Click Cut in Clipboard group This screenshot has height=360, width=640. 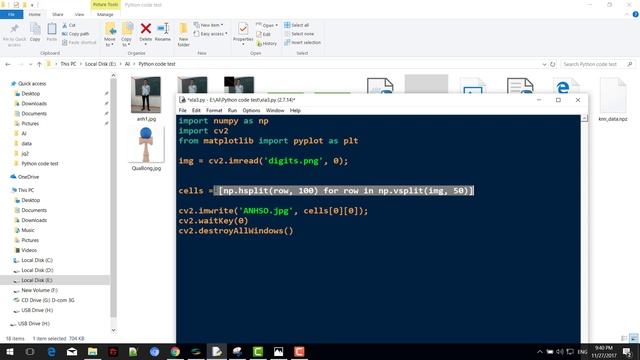click(69, 25)
